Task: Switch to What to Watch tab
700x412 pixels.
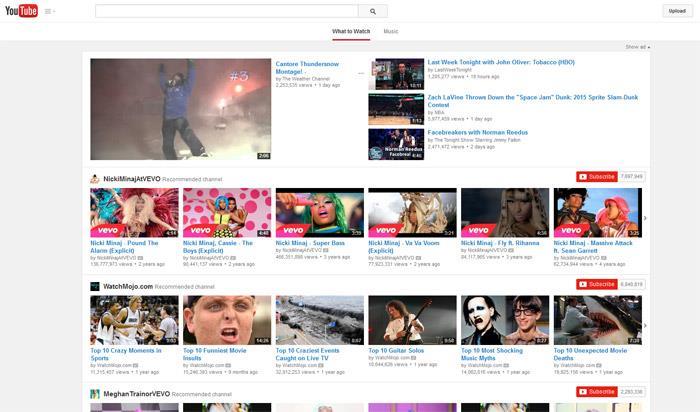Action: pos(351,31)
